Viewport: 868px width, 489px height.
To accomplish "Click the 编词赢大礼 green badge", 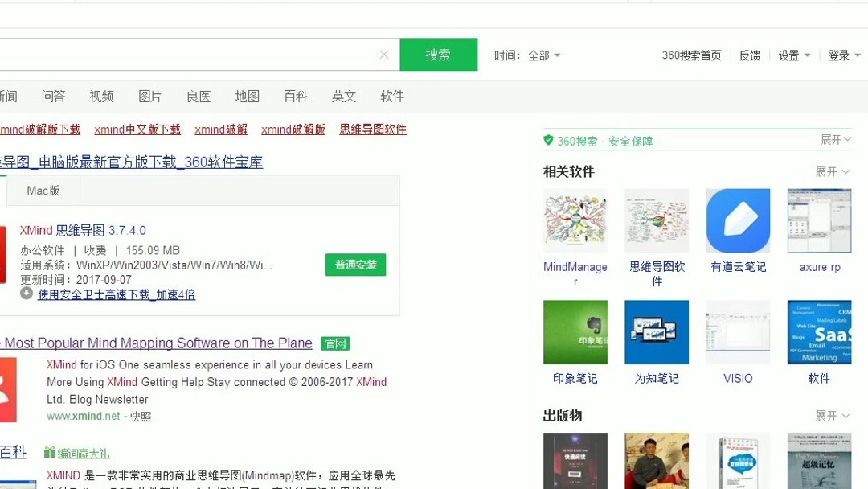I will click(83, 453).
